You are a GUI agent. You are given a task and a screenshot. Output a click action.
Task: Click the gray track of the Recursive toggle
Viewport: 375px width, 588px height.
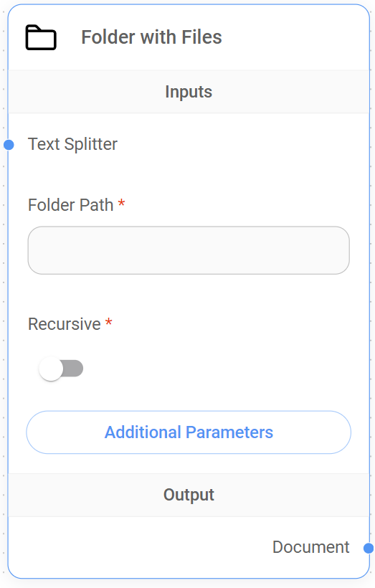pyautogui.click(x=74, y=369)
